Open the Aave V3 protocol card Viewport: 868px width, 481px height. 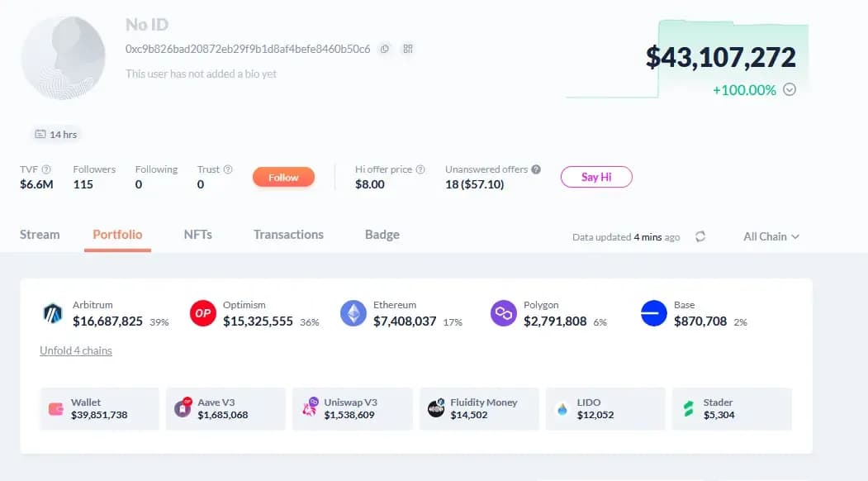point(225,408)
